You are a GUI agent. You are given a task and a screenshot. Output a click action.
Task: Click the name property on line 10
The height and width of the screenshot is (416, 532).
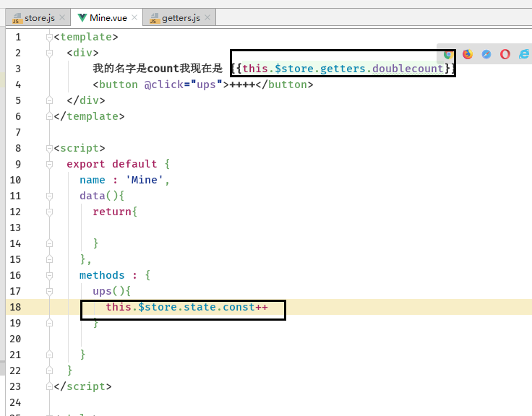[x=93, y=180]
